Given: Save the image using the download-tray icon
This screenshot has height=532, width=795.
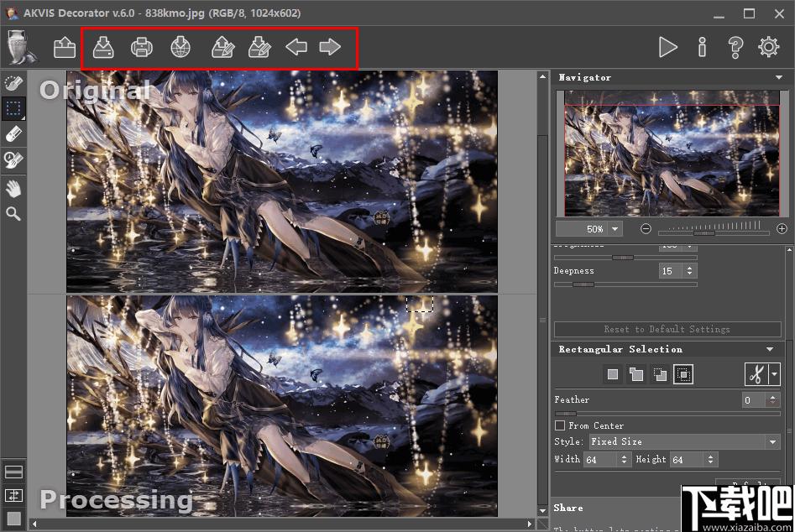Looking at the screenshot, I should tap(103, 48).
